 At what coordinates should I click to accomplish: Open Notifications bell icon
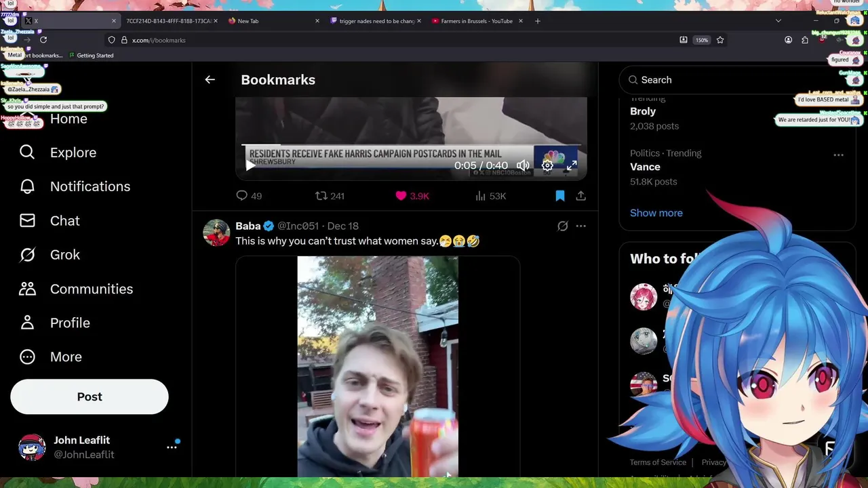[27, 186]
